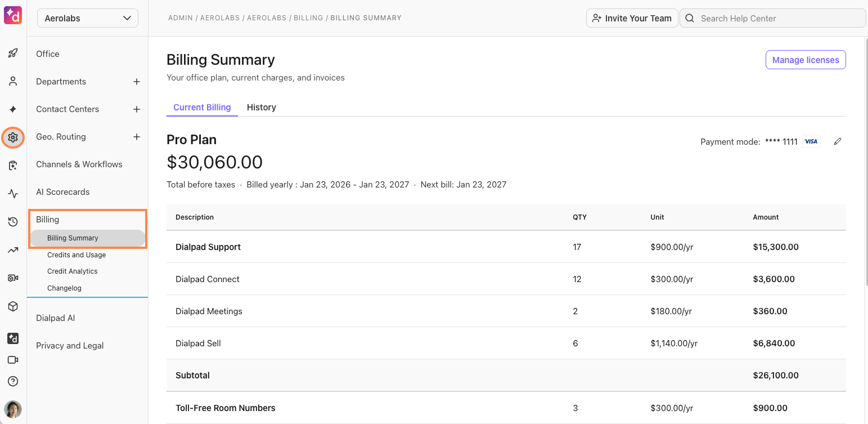Click the Subtotal row label
868x424 pixels.
tap(192, 376)
